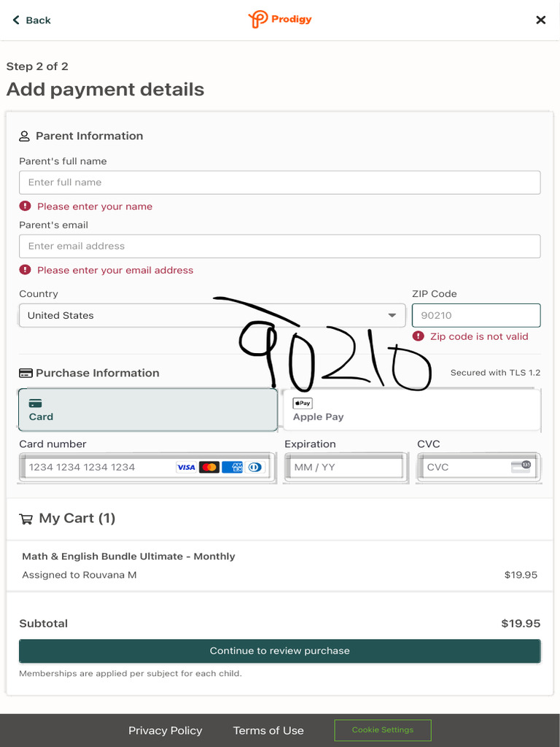Click into the Parent's email field
560x747 pixels.
pos(279,247)
